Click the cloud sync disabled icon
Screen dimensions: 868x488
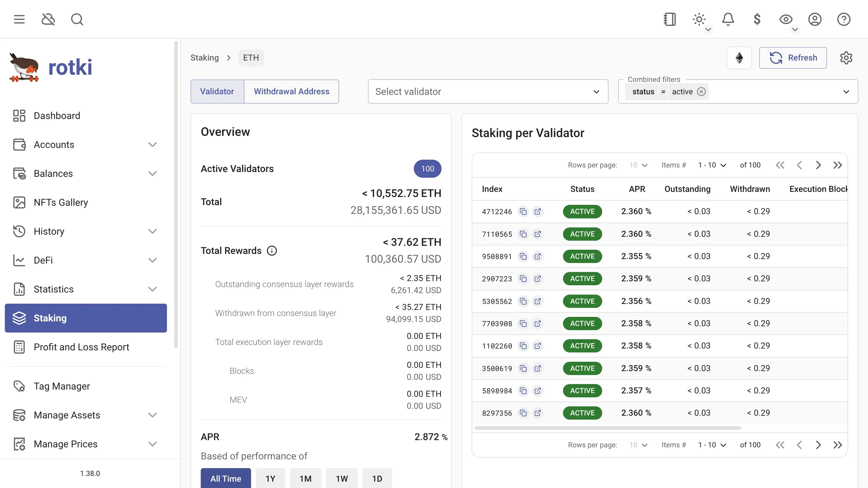coord(48,19)
